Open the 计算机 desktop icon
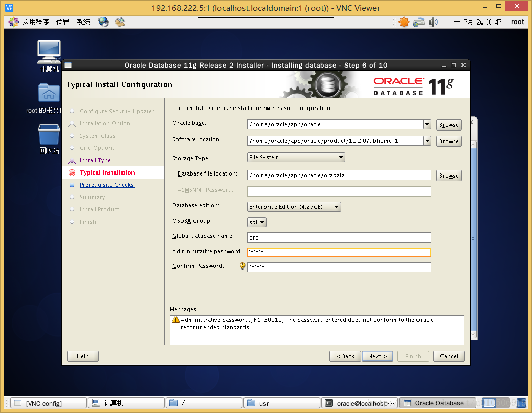This screenshot has width=532, height=413. coord(49,56)
